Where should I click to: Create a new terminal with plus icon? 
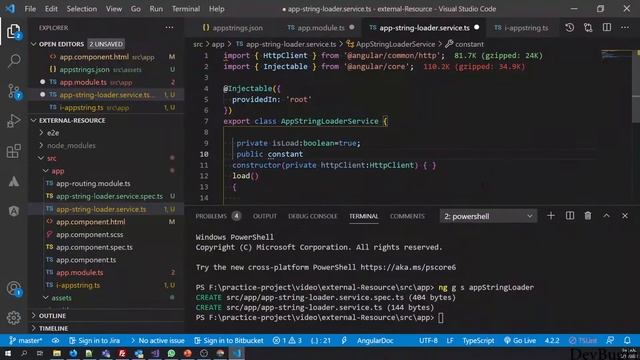pos(551,216)
